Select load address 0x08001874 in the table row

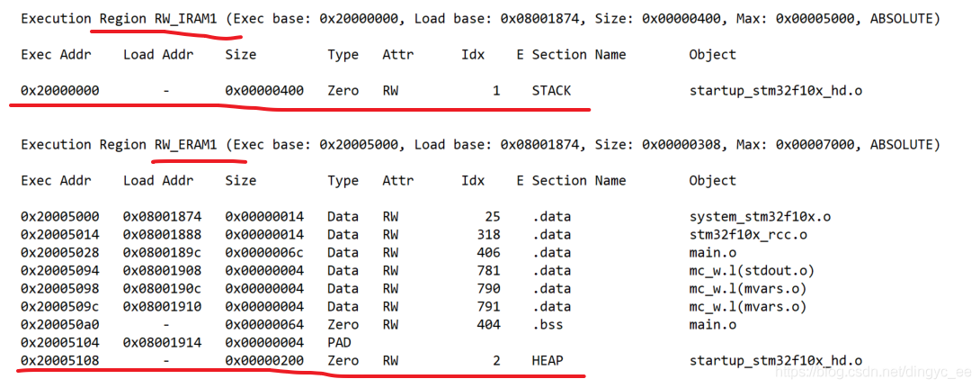pos(162,216)
